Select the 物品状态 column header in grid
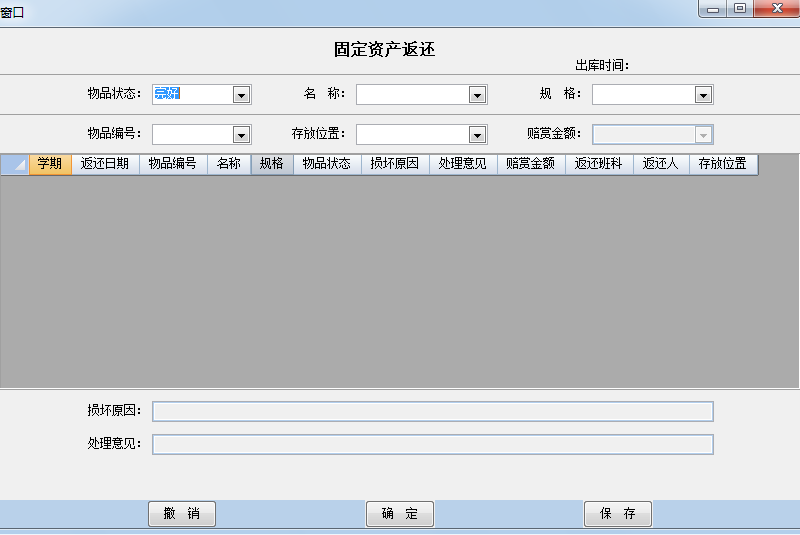The height and width of the screenshot is (535, 800). (327, 164)
